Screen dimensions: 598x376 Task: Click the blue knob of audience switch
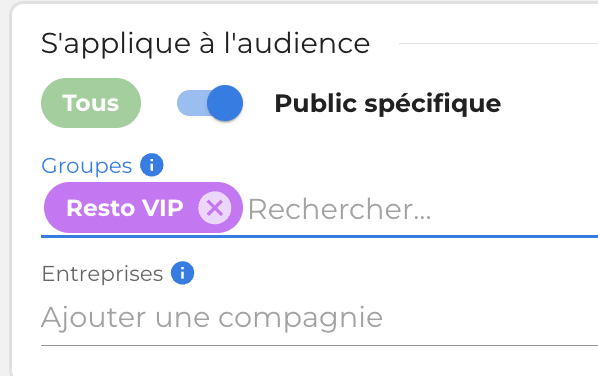tap(225, 103)
